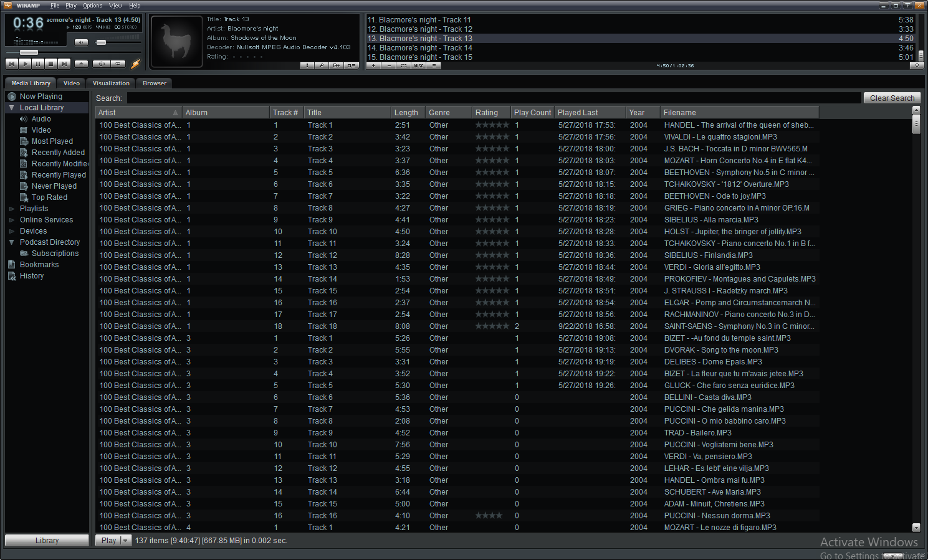Select row VIVALDI - Le quattro stagioni.MP3

pos(457,137)
